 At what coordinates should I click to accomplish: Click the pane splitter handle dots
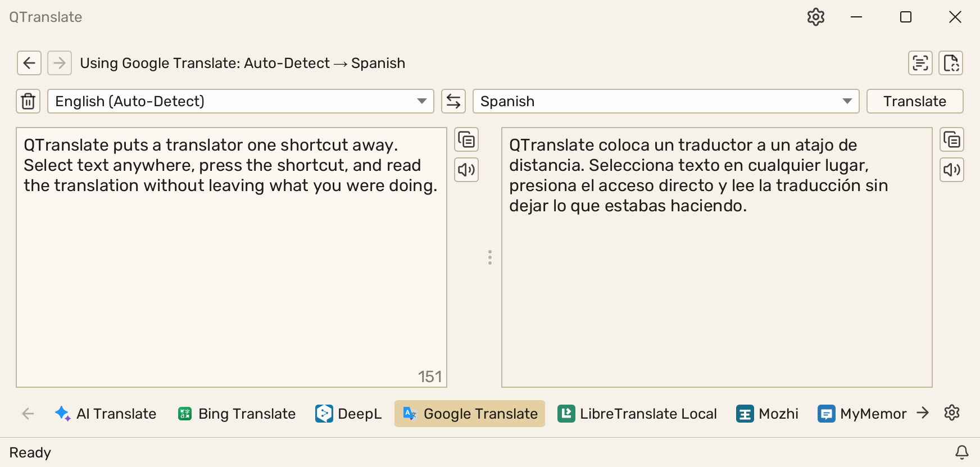[x=490, y=257]
